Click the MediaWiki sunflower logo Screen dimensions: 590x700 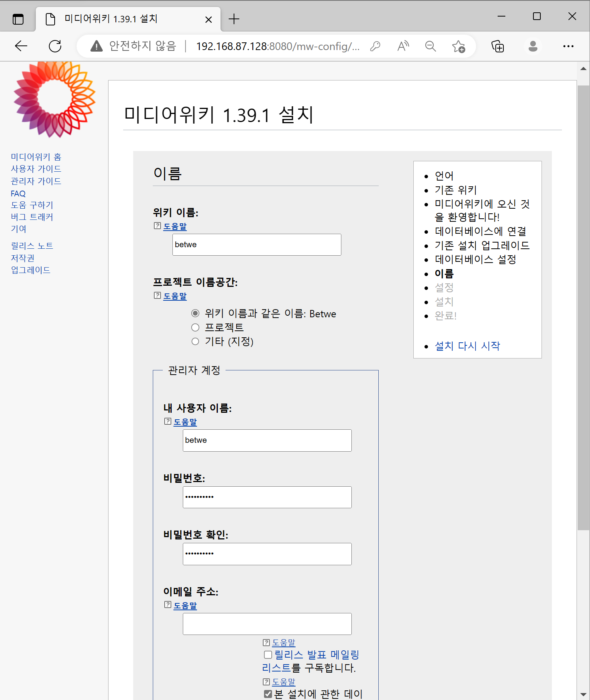[x=54, y=99]
